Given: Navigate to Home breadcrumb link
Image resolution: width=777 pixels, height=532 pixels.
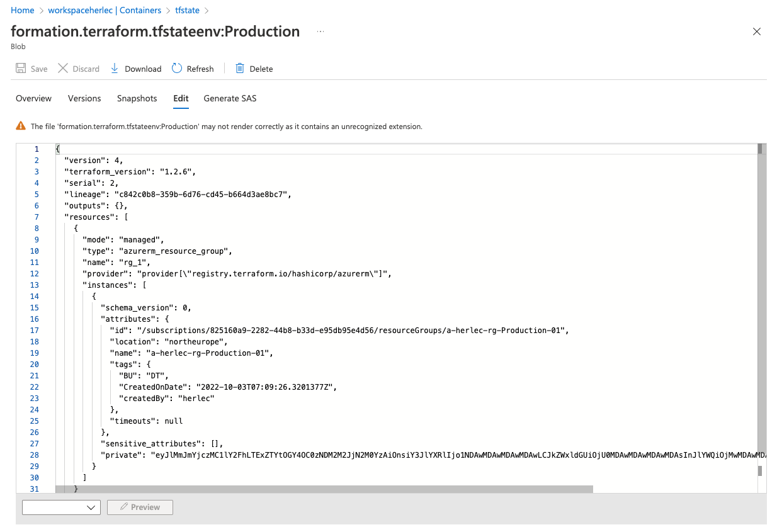Looking at the screenshot, I should 23,10.
